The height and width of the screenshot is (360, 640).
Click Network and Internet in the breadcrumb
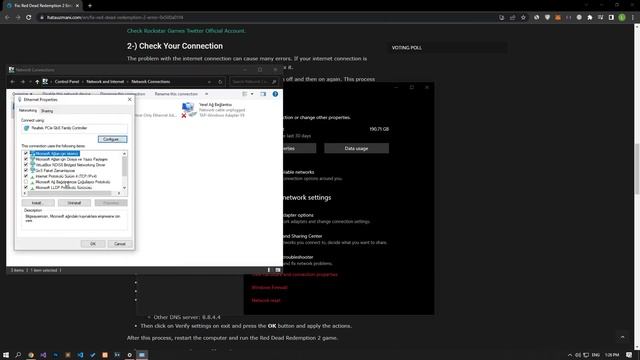(105, 82)
